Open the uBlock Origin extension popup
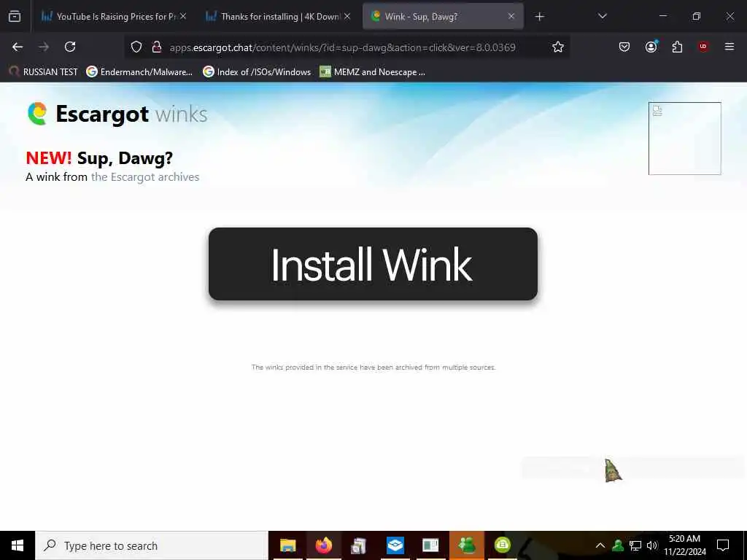The height and width of the screenshot is (560, 747). (x=703, y=47)
